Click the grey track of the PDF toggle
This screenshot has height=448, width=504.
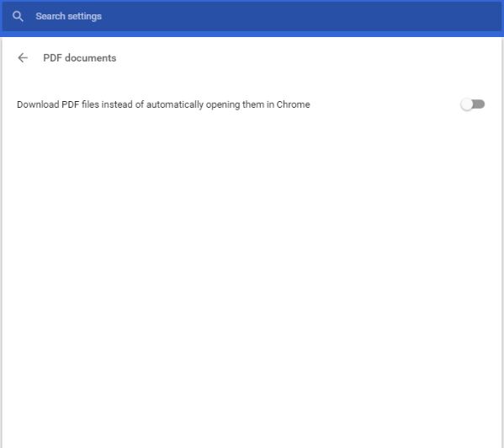[x=479, y=104]
